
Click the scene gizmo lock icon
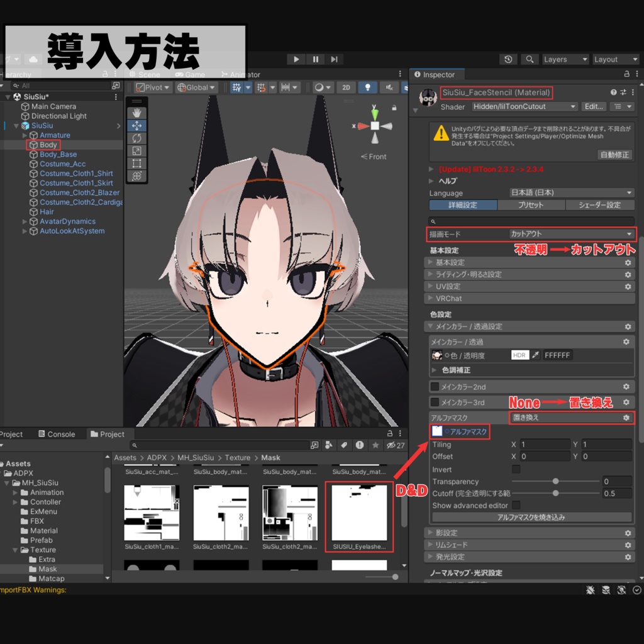(x=394, y=108)
